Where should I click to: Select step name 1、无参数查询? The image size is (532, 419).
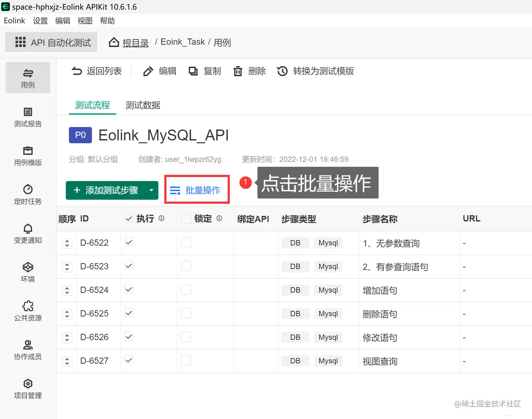click(x=391, y=243)
